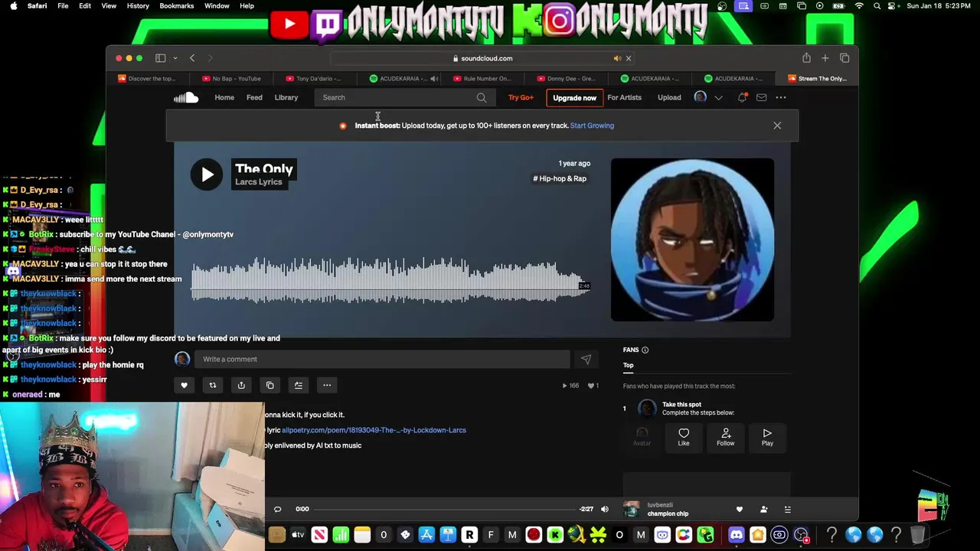Open the track cover artwork
This screenshot has width=980, height=551.
pos(692,240)
